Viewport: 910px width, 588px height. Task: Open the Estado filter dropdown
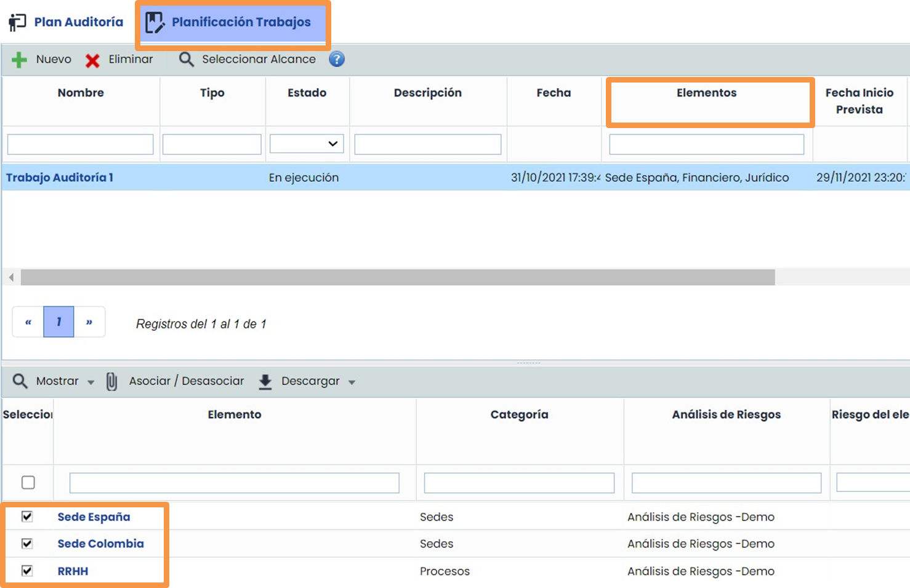[307, 144]
